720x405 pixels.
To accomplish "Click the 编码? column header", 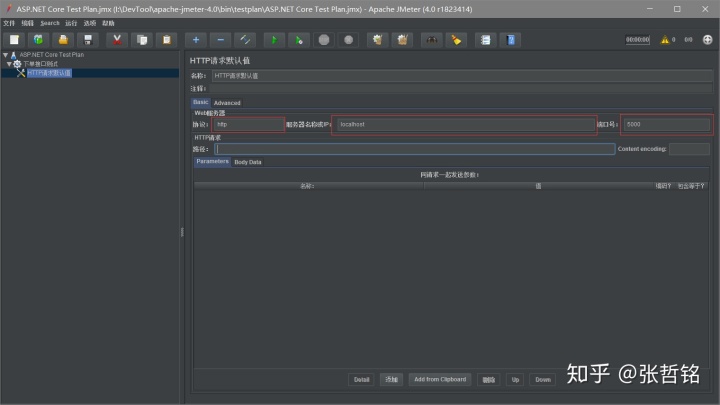I will [x=663, y=186].
